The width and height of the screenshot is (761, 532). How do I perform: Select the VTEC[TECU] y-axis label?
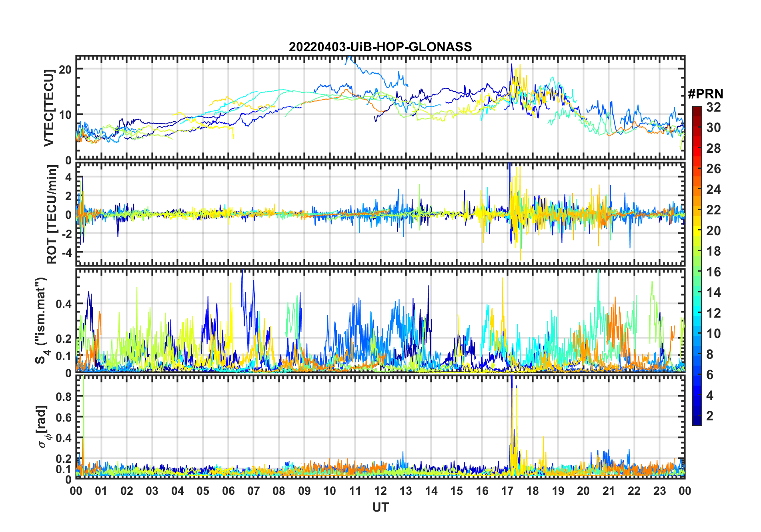pos(49,108)
